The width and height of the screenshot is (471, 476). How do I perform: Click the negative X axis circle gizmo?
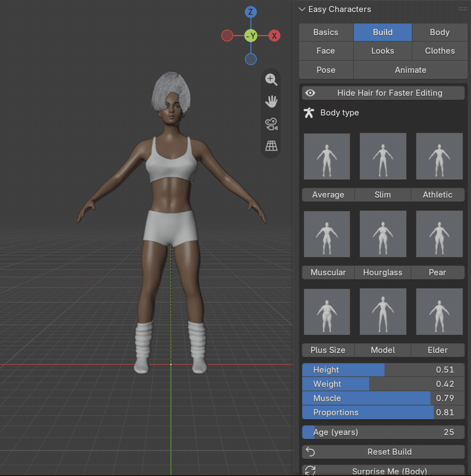coord(227,36)
